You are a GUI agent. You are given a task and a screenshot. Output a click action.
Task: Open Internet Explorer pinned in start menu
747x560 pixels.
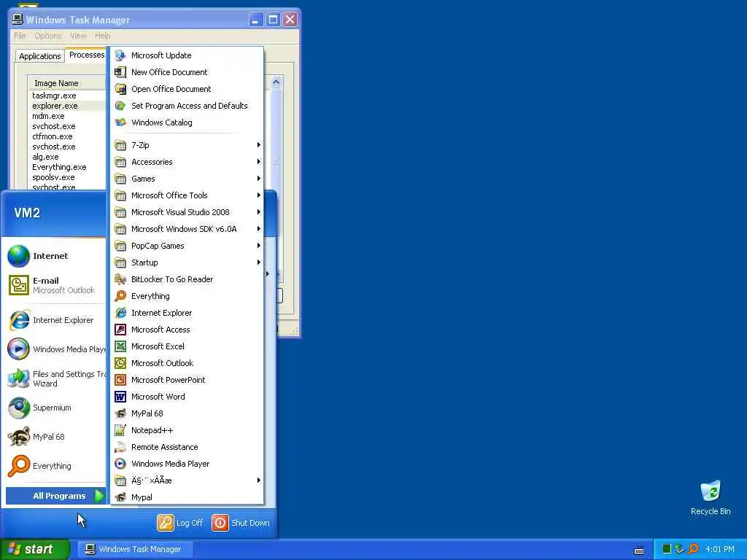tap(55, 320)
